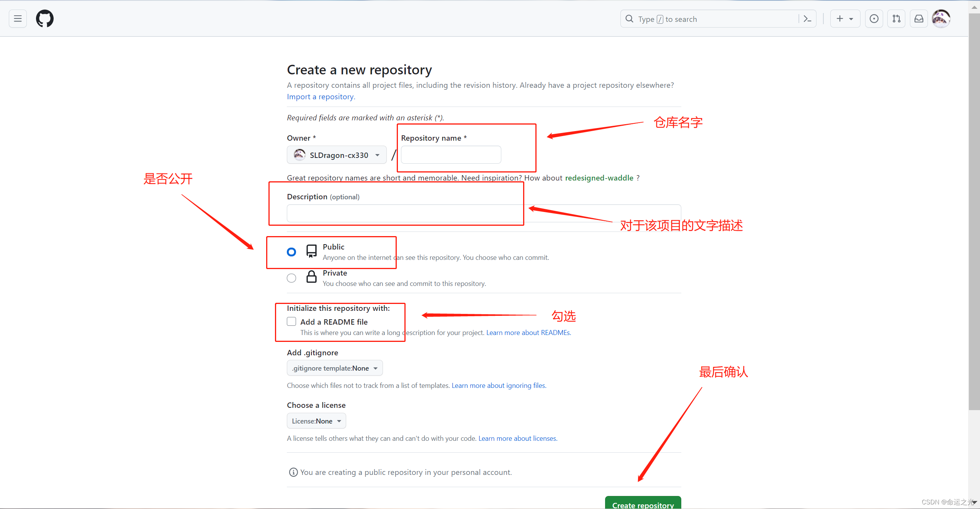Use the suggested name redesigned-waddle
980x509 pixels.
point(599,178)
